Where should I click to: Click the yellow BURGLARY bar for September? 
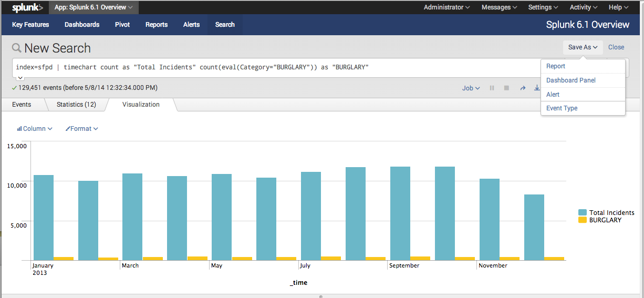tap(420, 258)
